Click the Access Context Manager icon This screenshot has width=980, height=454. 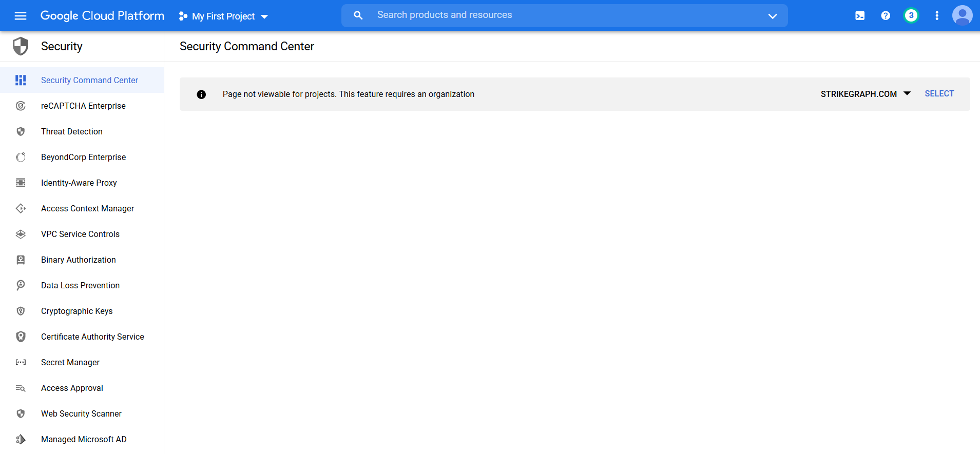[x=21, y=208]
